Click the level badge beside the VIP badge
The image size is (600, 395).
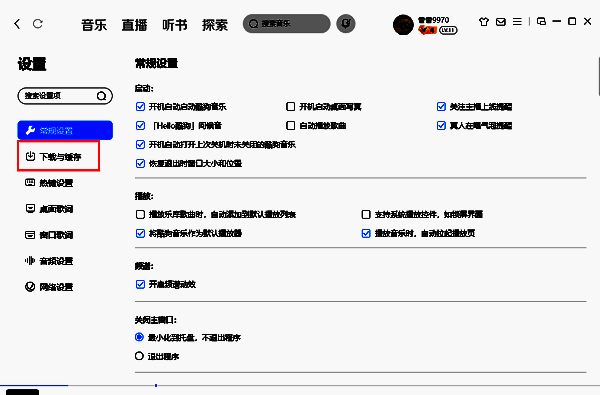click(448, 30)
